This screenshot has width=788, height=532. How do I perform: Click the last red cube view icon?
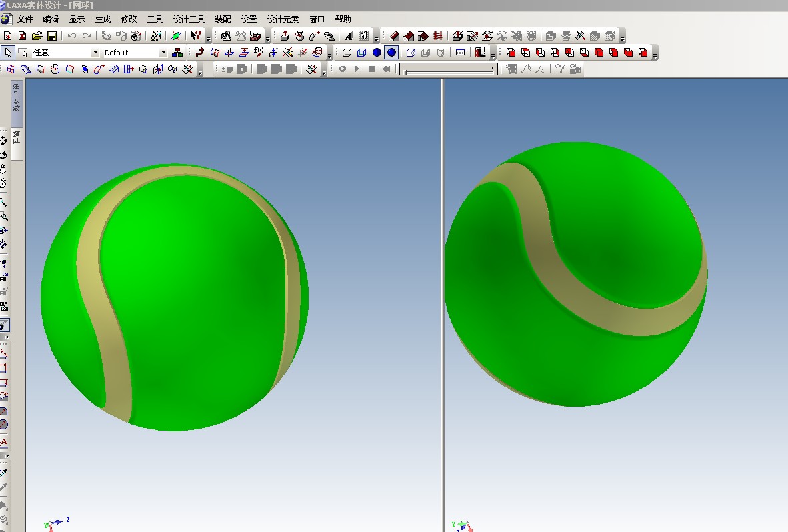coord(643,52)
